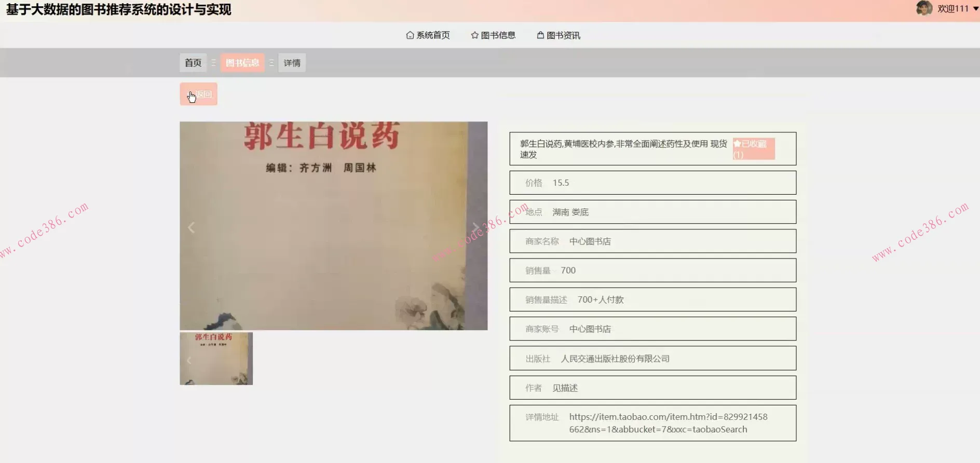Open the 图书资讯 navigation item

(559, 35)
